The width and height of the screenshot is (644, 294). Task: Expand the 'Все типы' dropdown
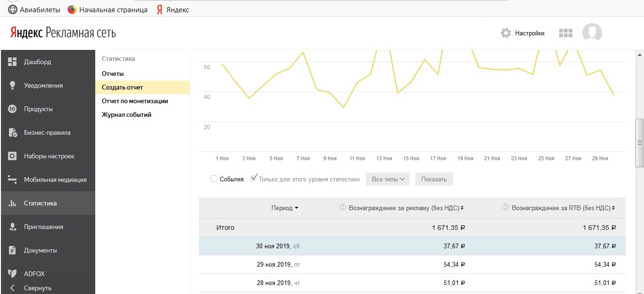click(388, 179)
